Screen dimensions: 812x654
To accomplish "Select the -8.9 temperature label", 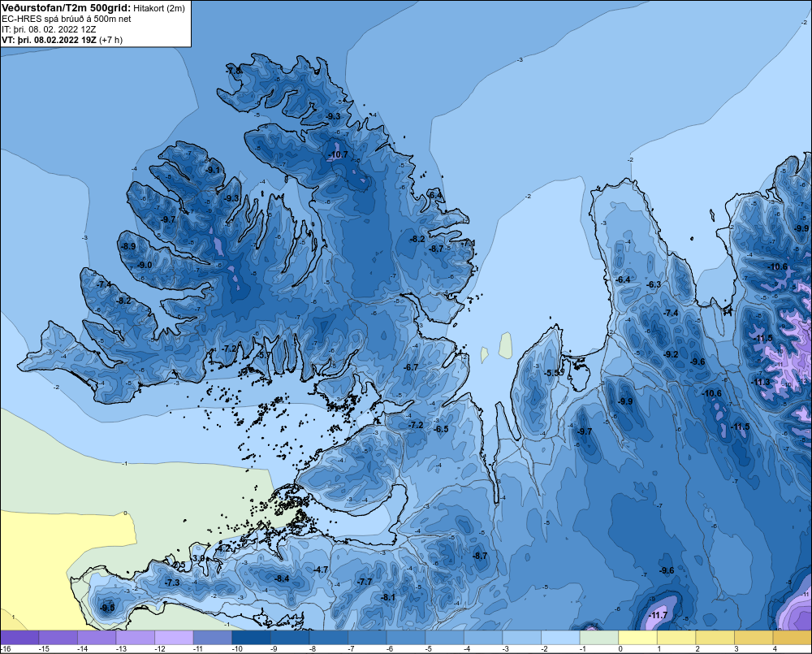I will pos(128,246).
